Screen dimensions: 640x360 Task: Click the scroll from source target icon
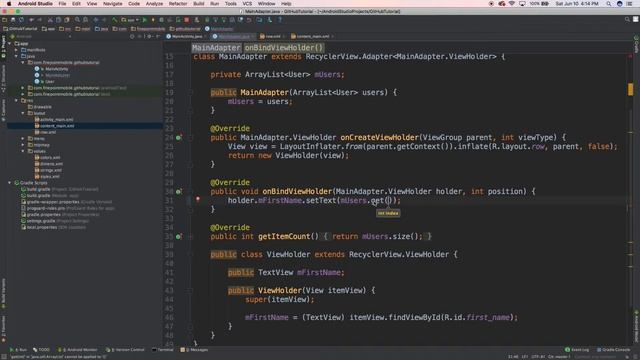[x=132, y=36]
